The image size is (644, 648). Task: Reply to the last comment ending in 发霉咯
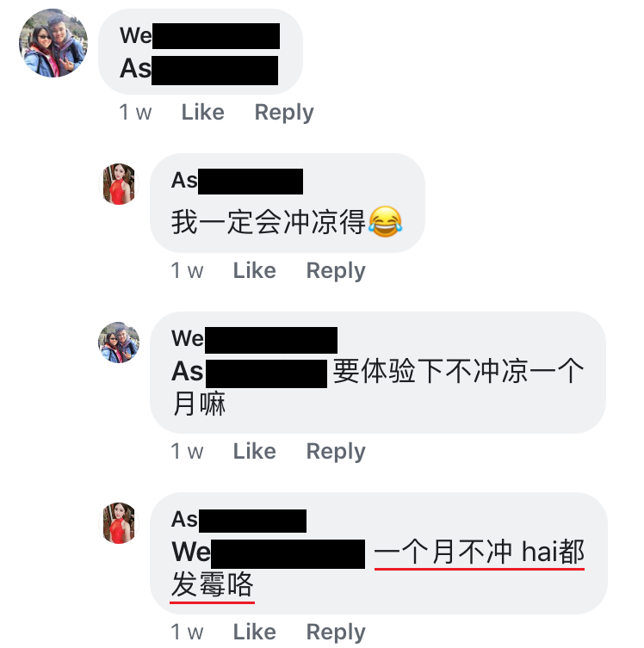pos(336,632)
